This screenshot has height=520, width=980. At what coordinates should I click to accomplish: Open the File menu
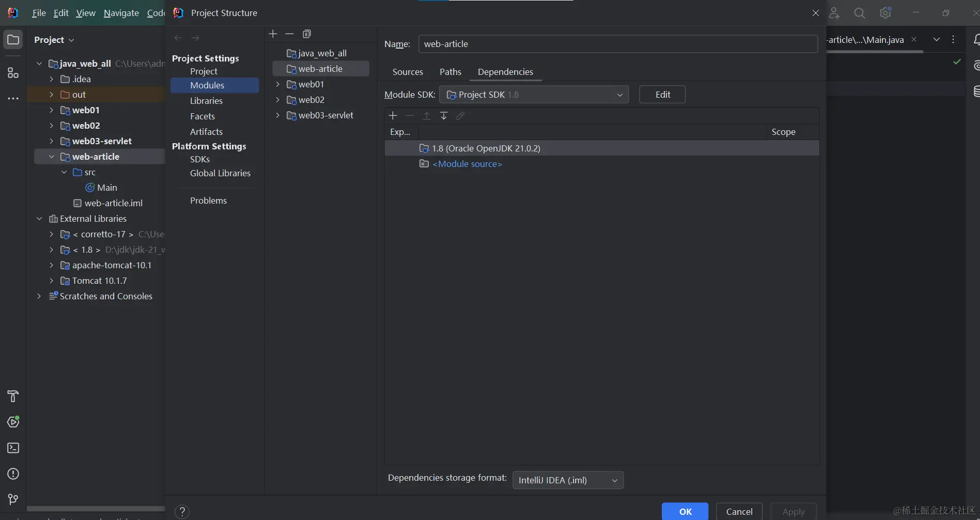[x=39, y=13]
